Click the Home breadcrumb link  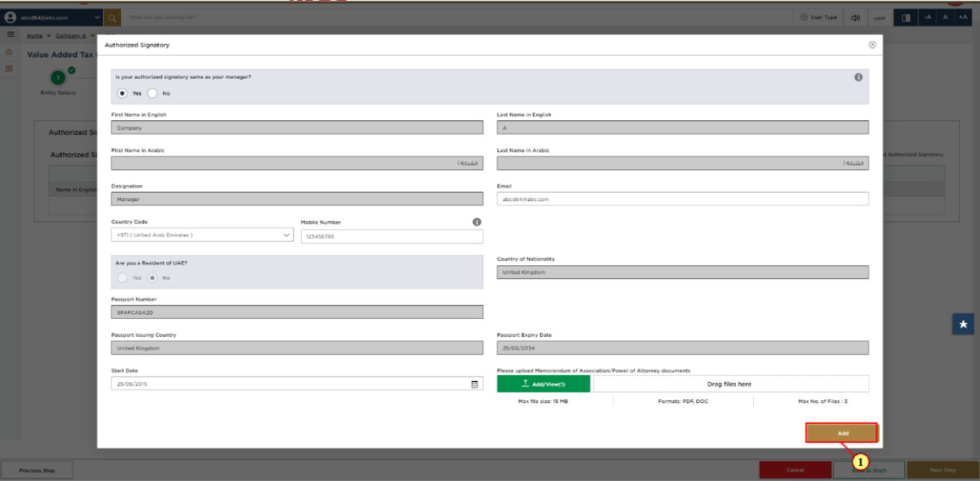tap(34, 35)
